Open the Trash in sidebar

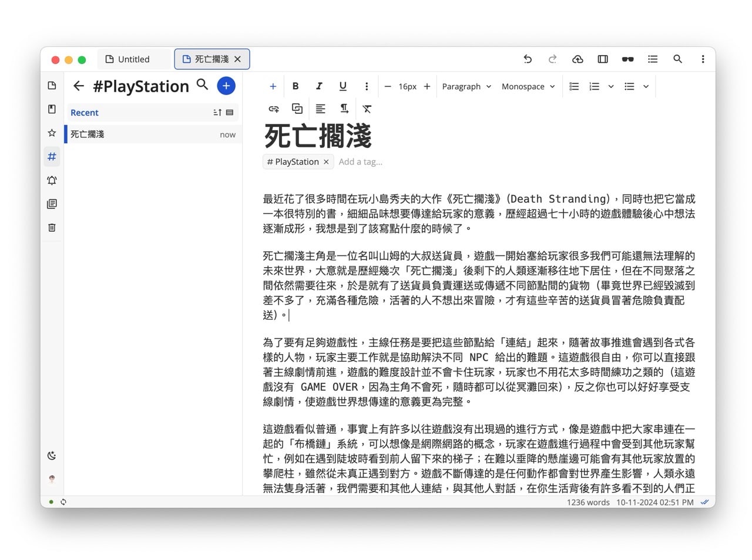[52, 227]
